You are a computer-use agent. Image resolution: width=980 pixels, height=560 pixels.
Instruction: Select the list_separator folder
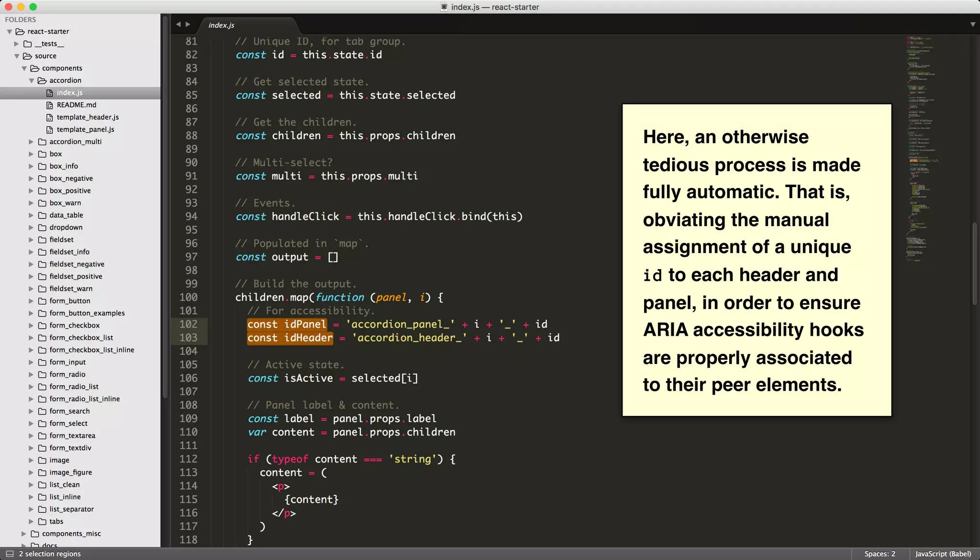(71, 509)
